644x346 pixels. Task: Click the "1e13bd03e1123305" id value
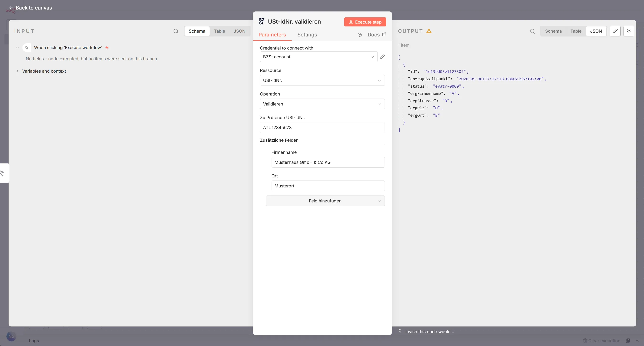(444, 71)
